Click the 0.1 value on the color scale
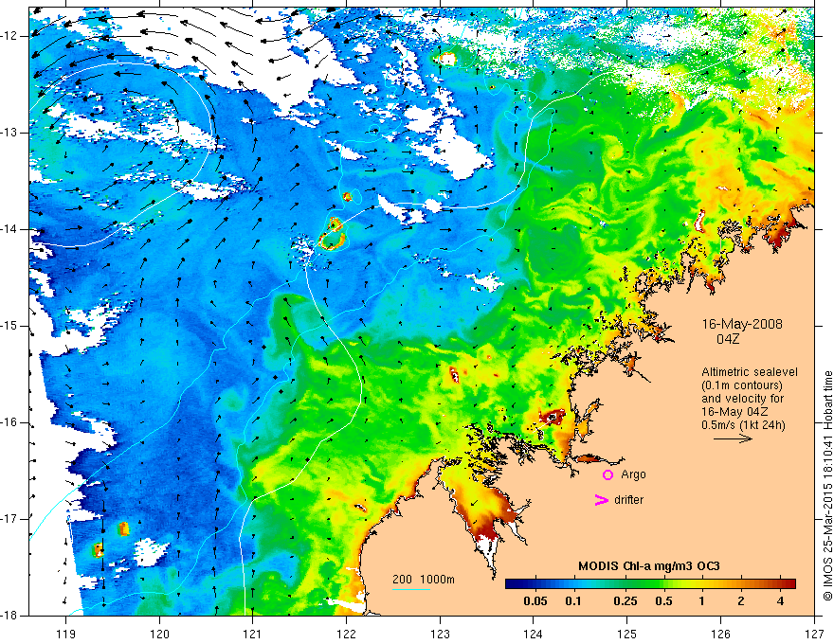This screenshot has height=644, width=834. 573,601
